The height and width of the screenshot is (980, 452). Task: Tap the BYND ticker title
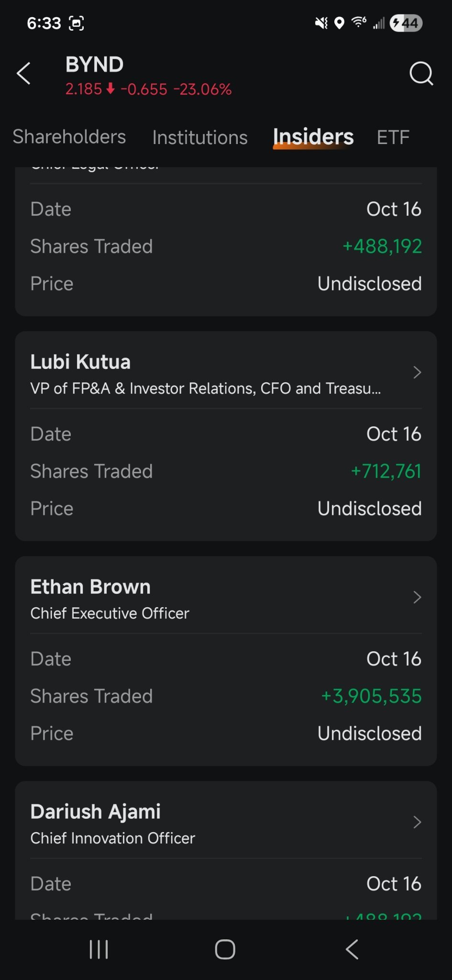coord(95,65)
